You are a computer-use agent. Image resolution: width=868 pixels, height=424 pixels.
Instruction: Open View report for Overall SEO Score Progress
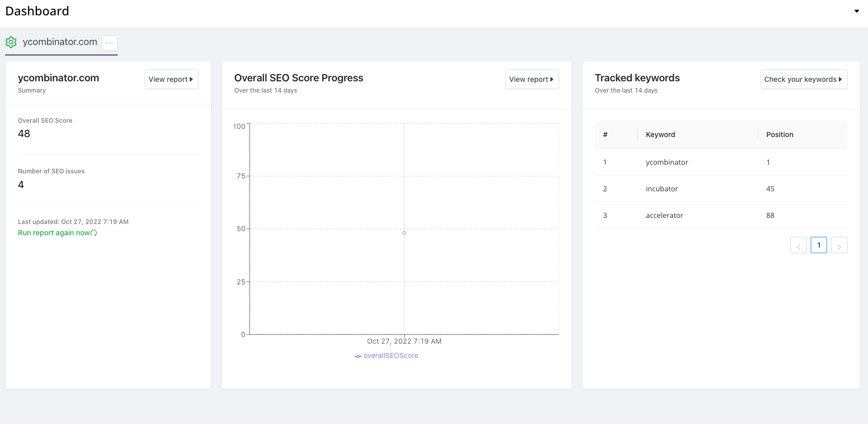(x=532, y=79)
